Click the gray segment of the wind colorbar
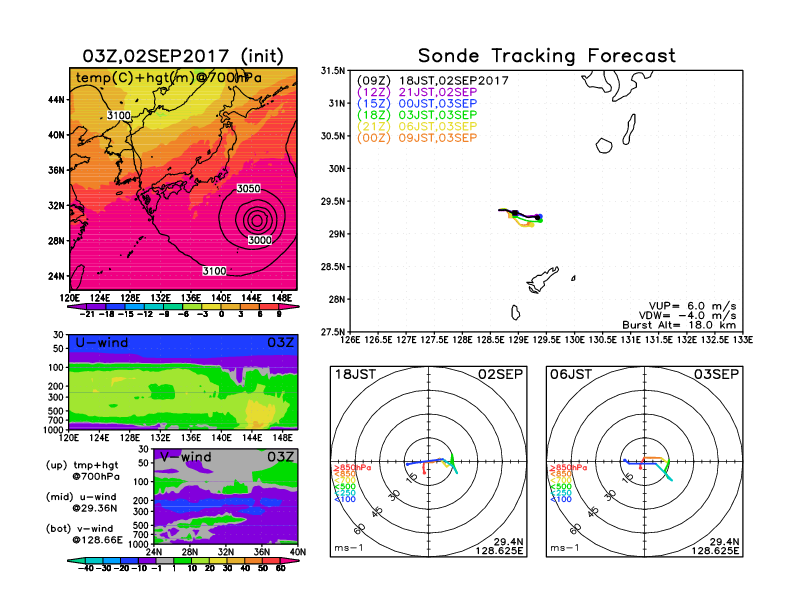Image resolution: width=792 pixels, height=612 pixels. click(x=165, y=561)
